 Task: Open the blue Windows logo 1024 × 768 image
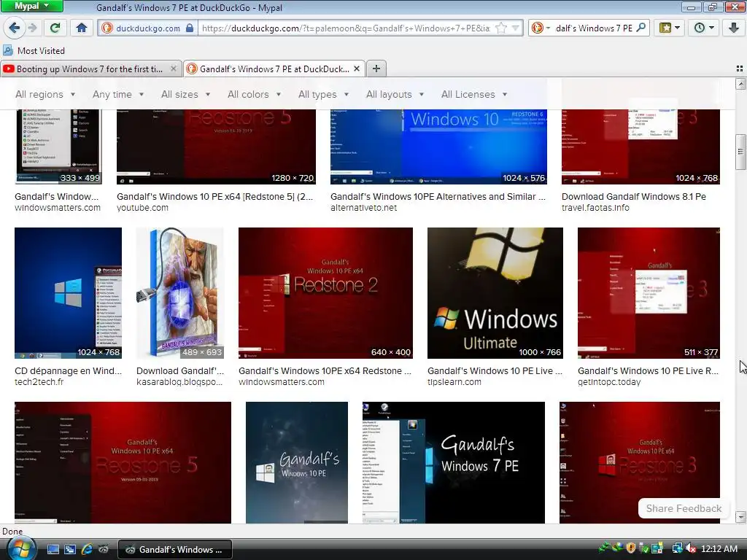(68, 293)
